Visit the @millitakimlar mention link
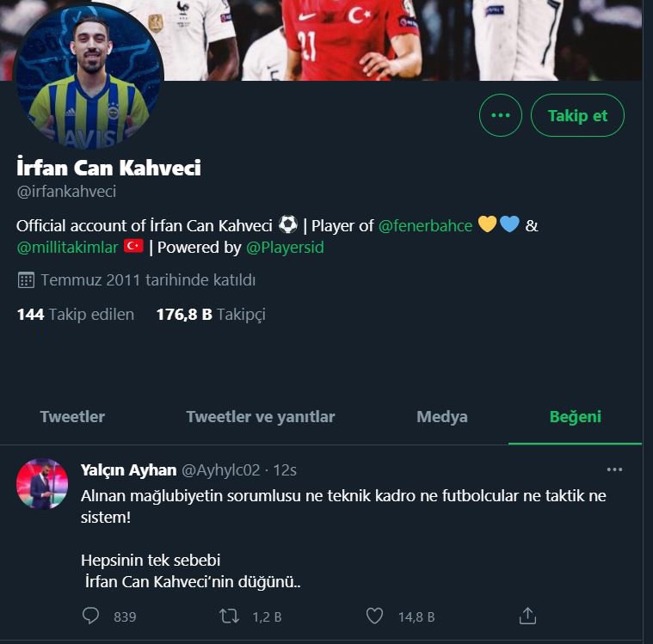The height and width of the screenshot is (644, 653). 67,248
